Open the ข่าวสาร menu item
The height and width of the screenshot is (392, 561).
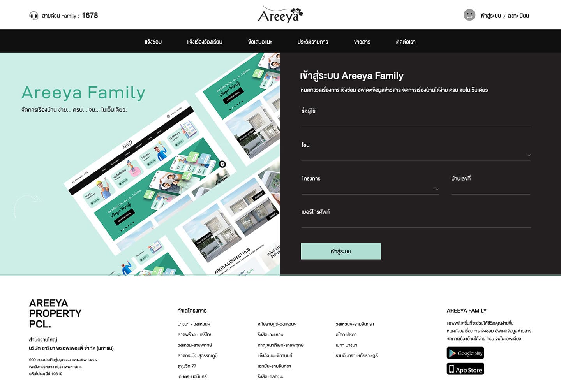click(362, 42)
